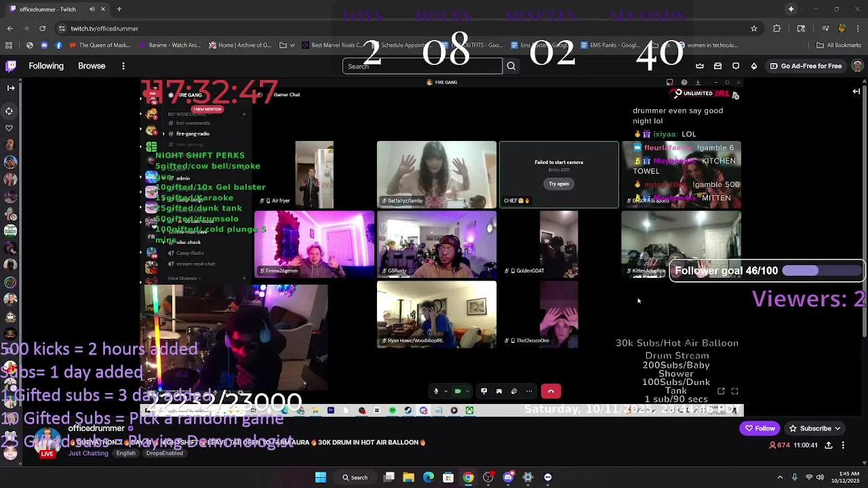The height and width of the screenshot is (488, 868).
Task: Follow the officedrummer channel
Action: pos(759,428)
